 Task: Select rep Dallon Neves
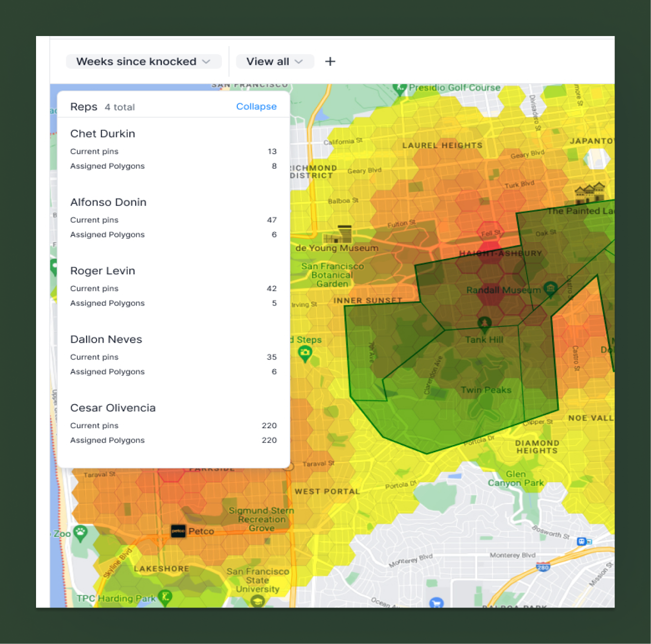point(106,339)
